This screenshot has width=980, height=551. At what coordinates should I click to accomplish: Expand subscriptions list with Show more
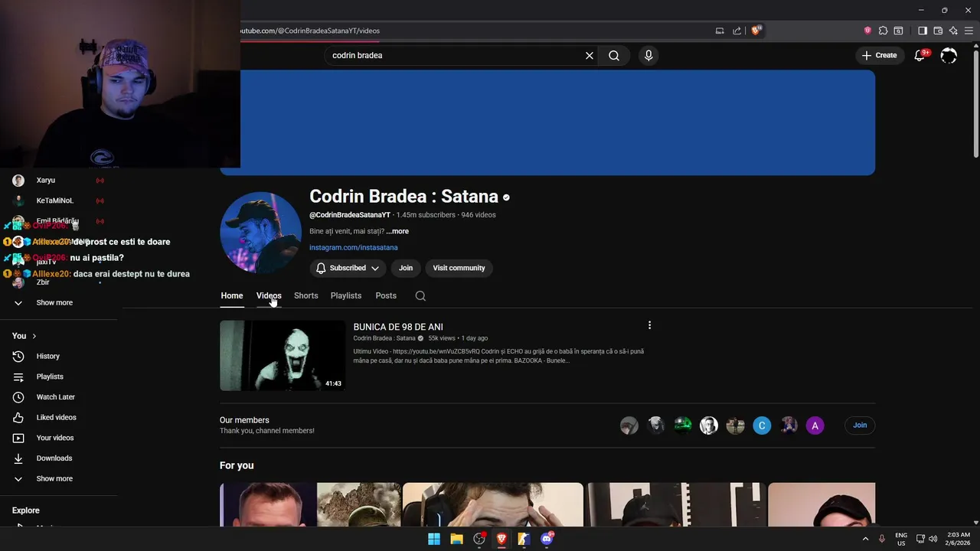click(x=54, y=302)
